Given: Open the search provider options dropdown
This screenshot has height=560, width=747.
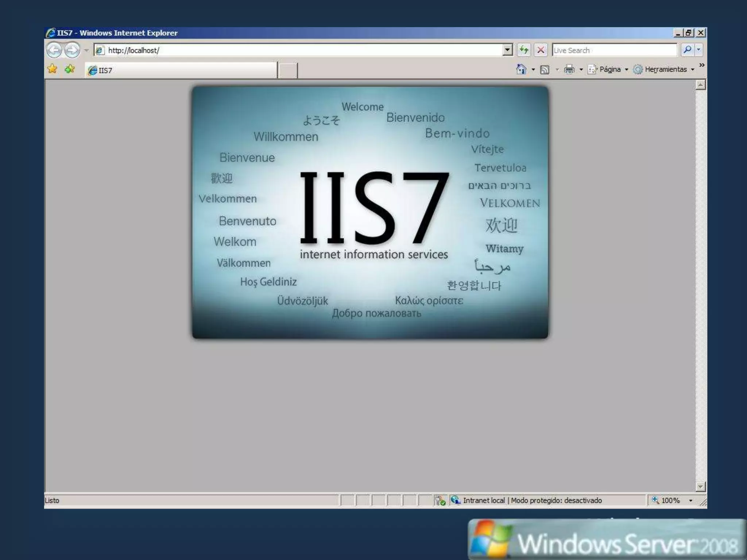Looking at the screenshot, I should click(x=698, y=50).
